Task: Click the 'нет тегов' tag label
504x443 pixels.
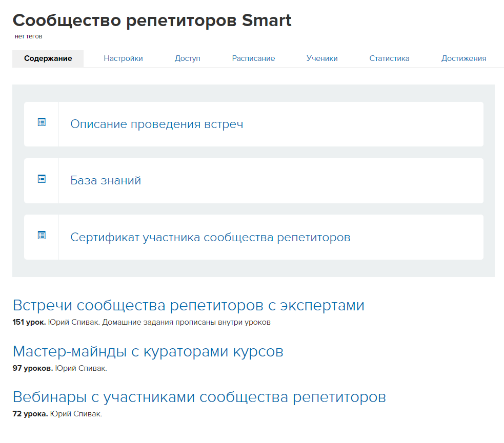Action: pyautogui.click(x=28, y=36)
